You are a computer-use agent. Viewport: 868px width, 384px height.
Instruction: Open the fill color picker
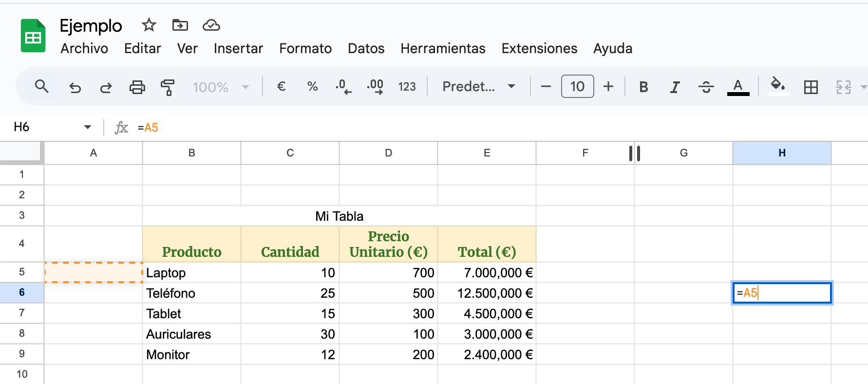tap(777, 86)
